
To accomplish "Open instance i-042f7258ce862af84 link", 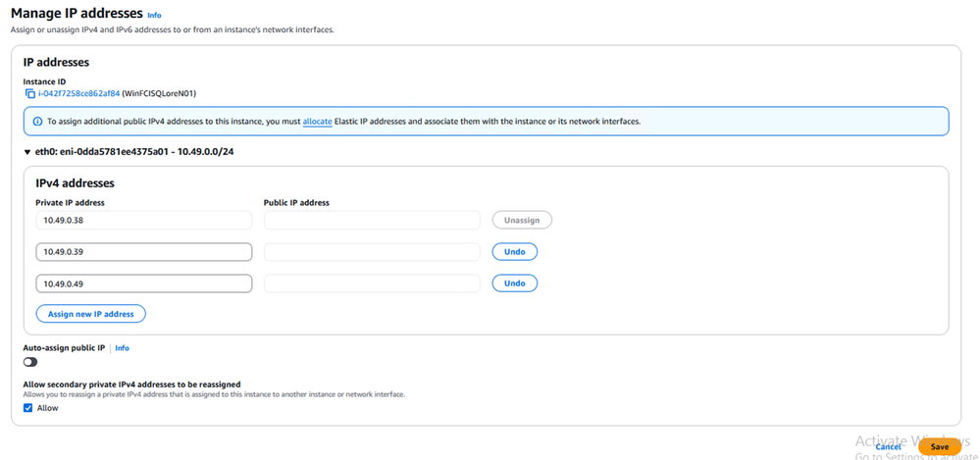I will coord(78,94).
